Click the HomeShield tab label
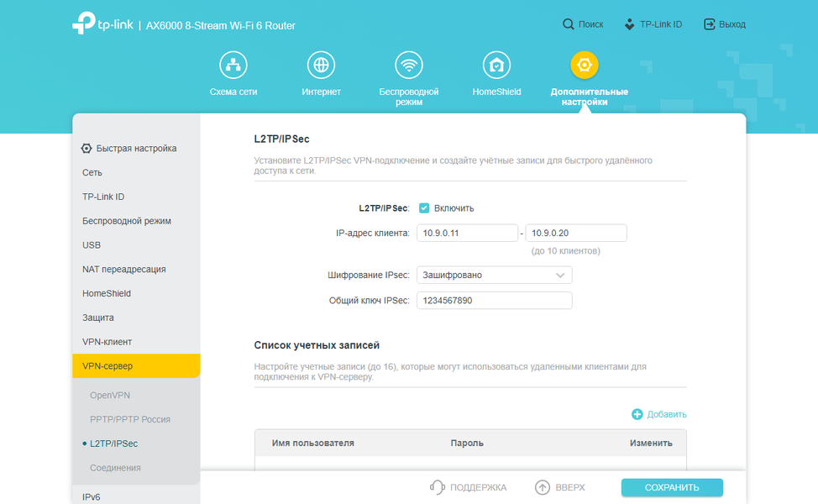 click(x=496, y=92)
